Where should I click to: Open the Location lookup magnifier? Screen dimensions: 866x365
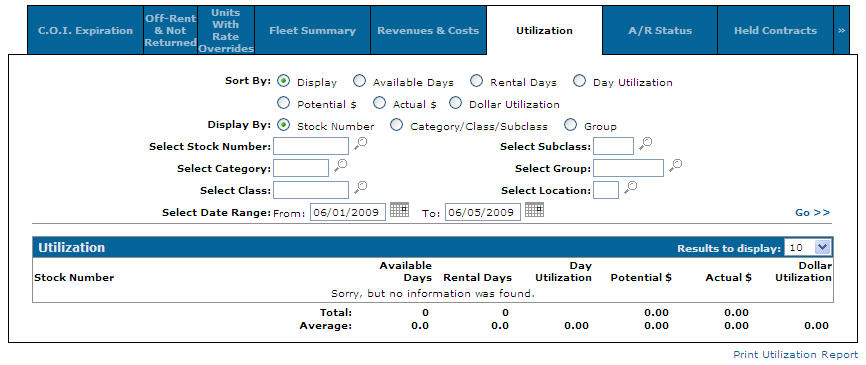[630, 187]
